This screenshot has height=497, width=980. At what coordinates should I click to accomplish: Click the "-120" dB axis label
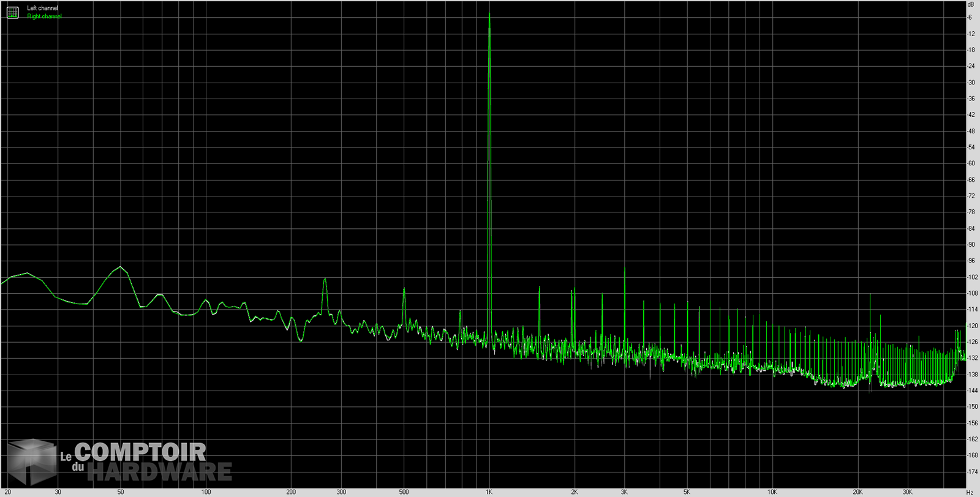972,326
